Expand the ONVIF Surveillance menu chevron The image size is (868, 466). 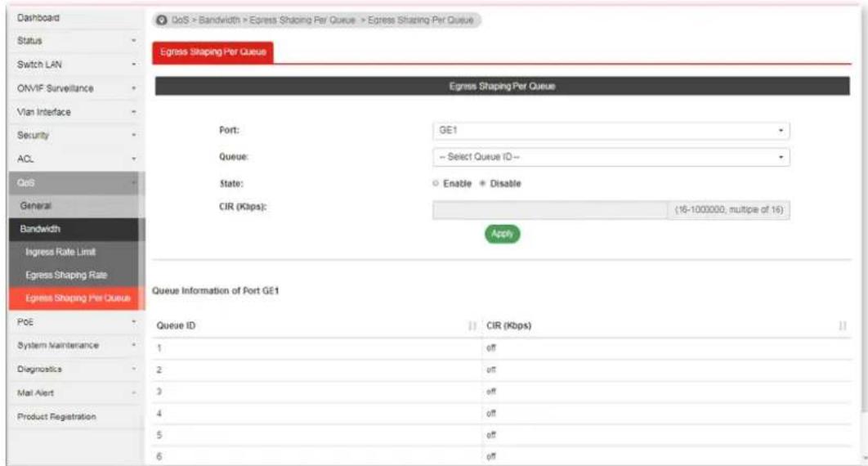click(133, 88)
